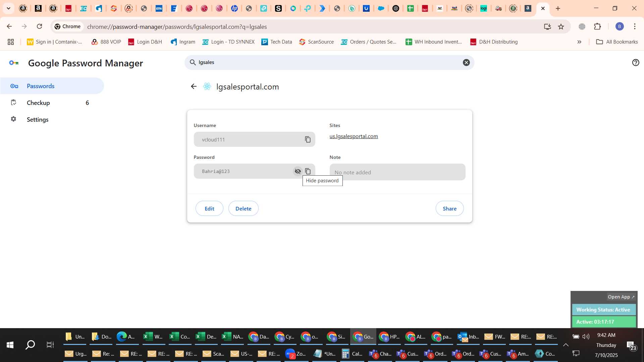Click the Edit button
Image resolution: width=644 pixels, height=362 pixels.
(209, 208)
